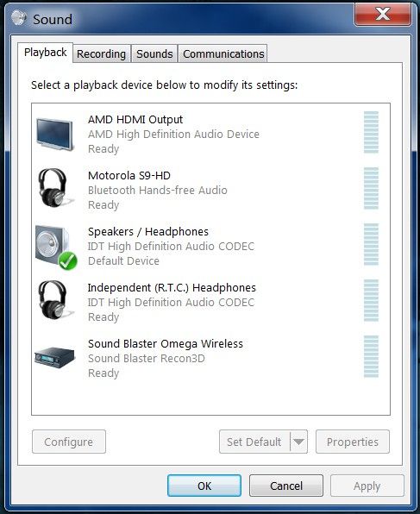Open the Set Default dropdown arrow

[298, 442]
